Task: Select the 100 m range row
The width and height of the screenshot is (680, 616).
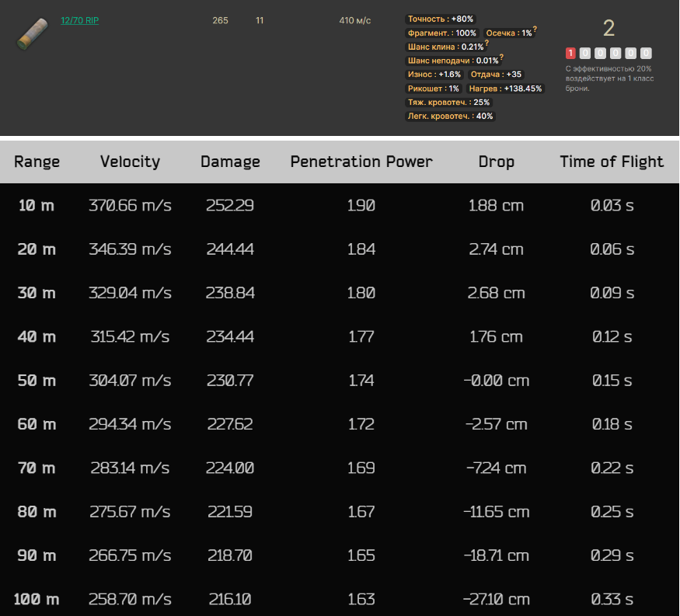Action: 37,599
